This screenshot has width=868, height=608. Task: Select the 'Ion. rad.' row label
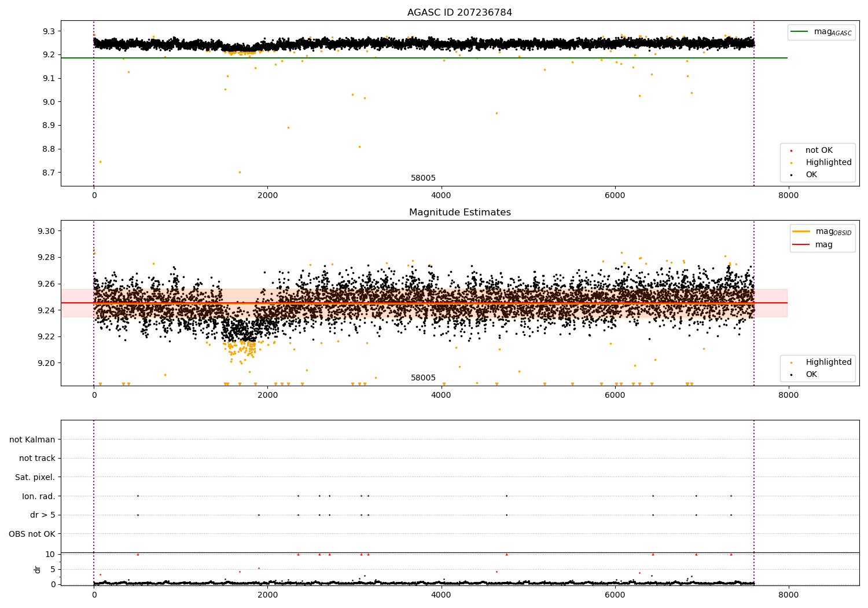click(38, 496)
